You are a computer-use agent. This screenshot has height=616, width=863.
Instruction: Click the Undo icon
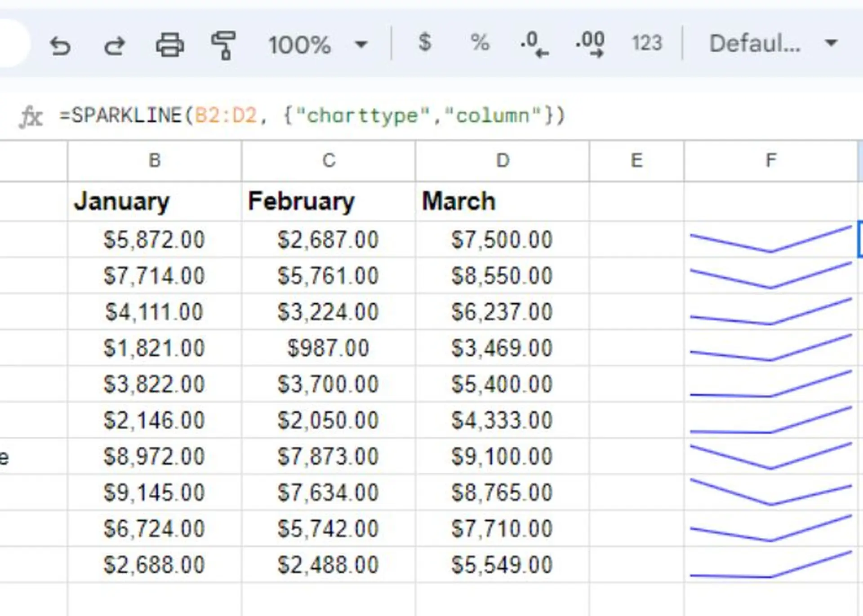[x=62, y=44]
